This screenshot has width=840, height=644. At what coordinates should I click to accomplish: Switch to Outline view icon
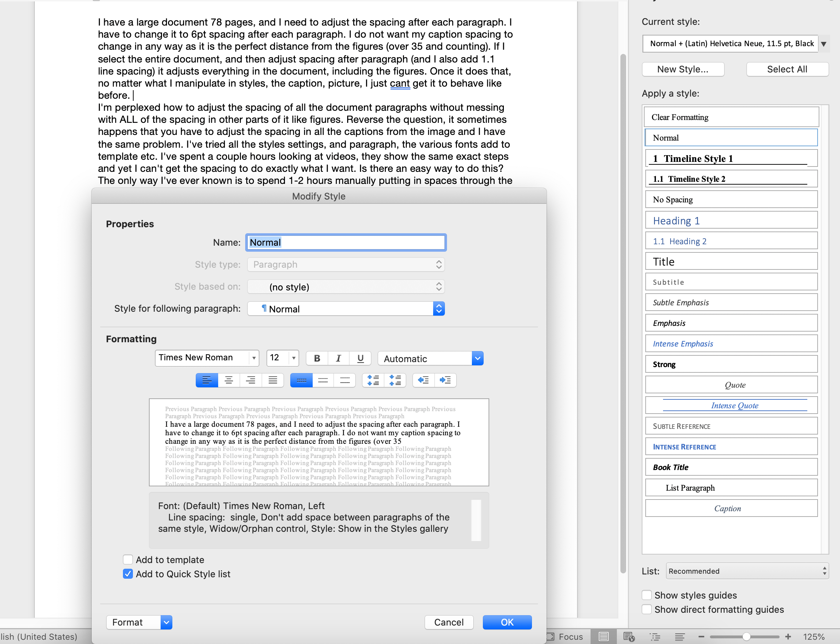click(655, 637)
